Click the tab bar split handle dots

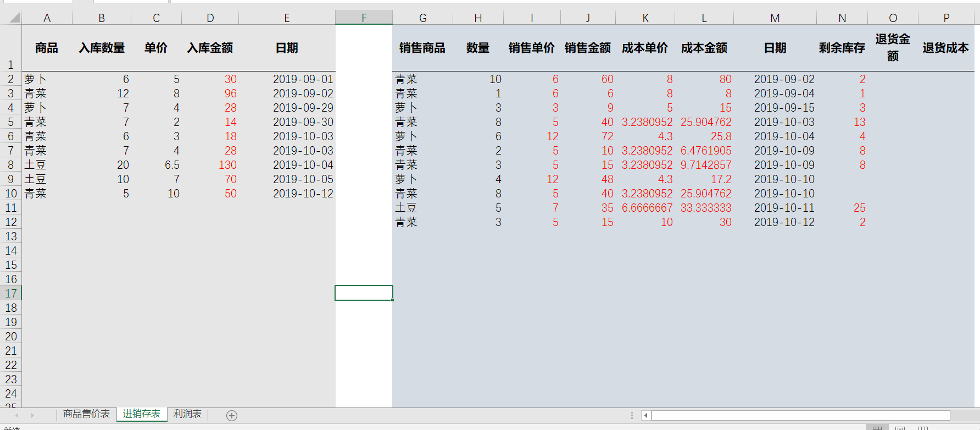click(632, 415)
